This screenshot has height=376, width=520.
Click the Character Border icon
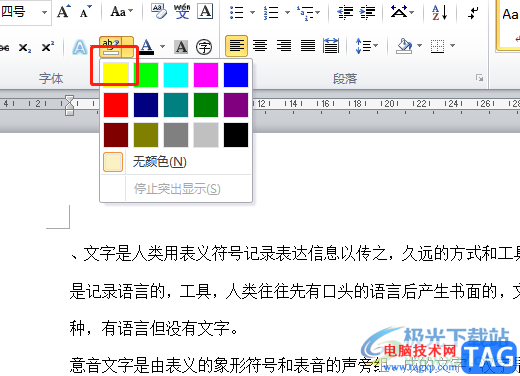pyautogui.click(x=205, y=12)
